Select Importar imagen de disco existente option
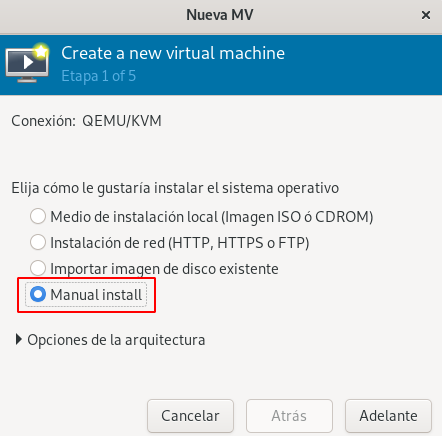The image size is (442, 436). tap(38, 268)
